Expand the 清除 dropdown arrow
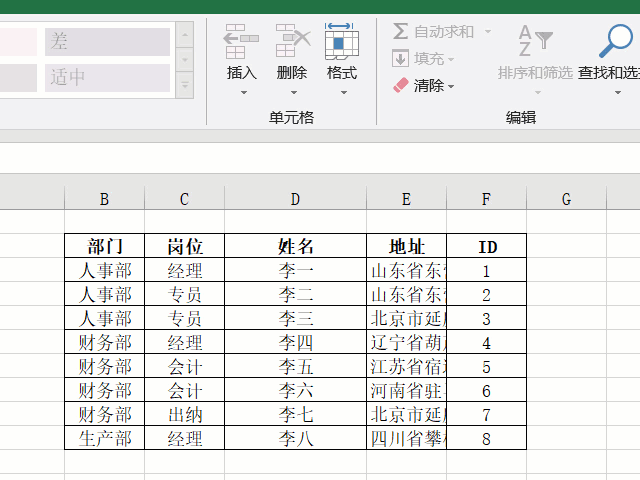This screenshot has height=480, width=640. coord(451,87)
